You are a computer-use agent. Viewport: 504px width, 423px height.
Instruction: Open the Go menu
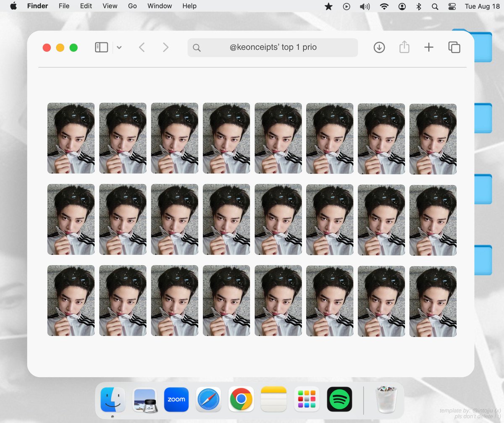[132, 6]
